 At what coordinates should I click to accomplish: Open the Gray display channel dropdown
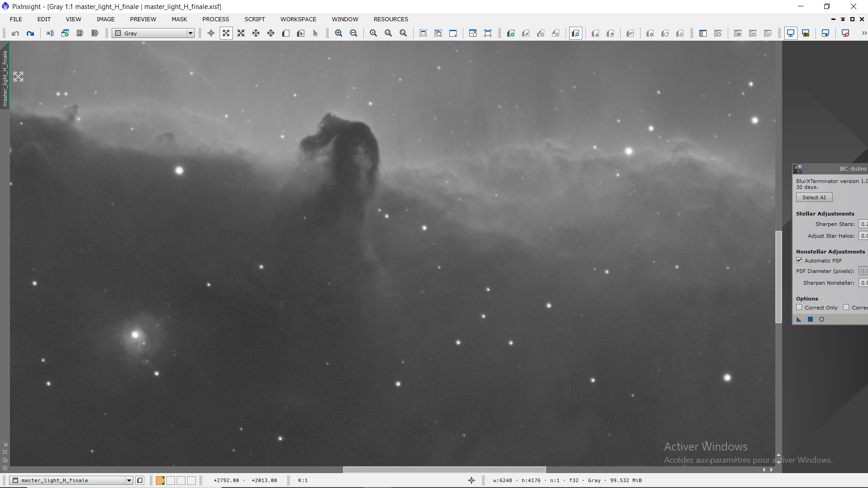(190, 33)
